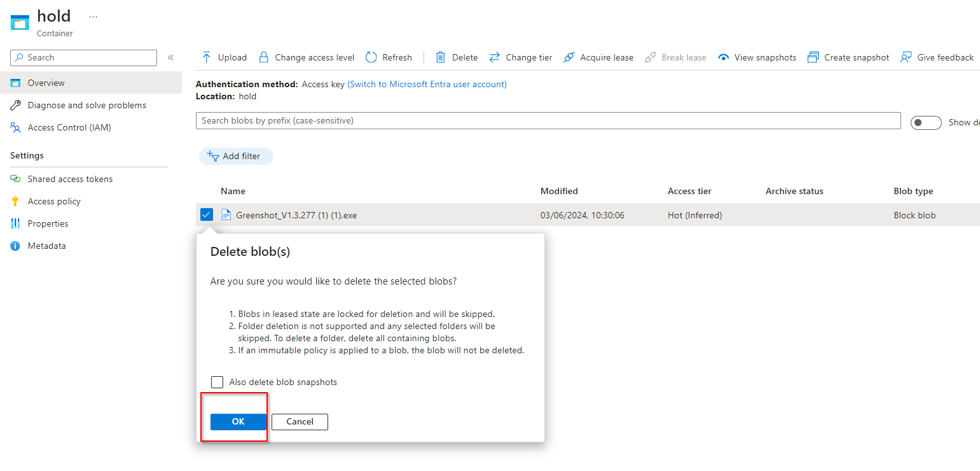Collapse the left sidebar menu chevron
Screen dimensions: 980x471
[170, 57]
